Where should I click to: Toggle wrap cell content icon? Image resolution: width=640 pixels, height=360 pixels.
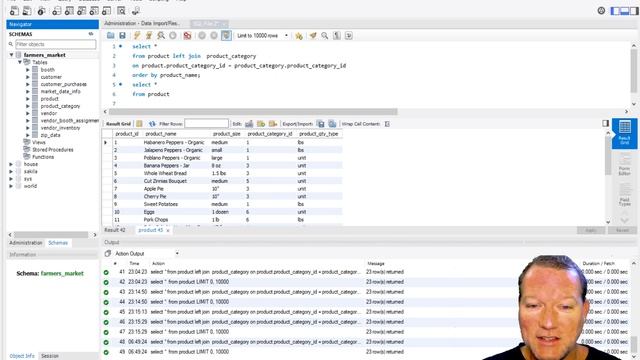pyautogui.click(x=387, y=124)
